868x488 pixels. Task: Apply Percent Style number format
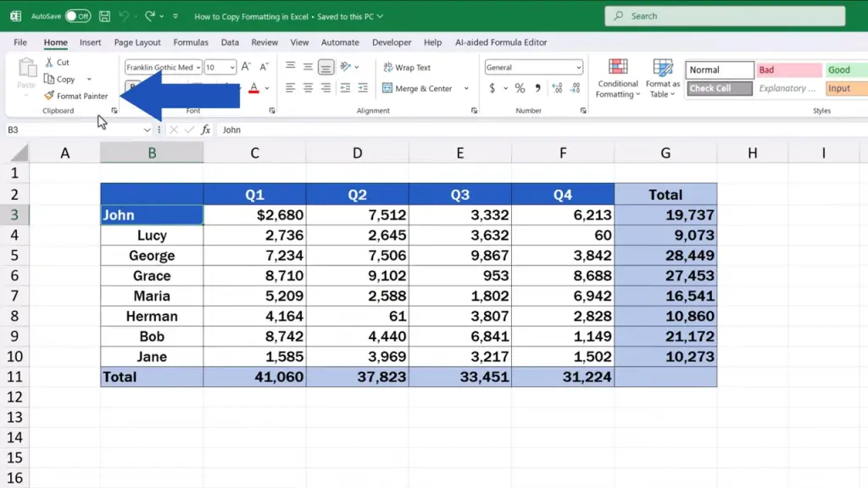click(x=520, y=88)
